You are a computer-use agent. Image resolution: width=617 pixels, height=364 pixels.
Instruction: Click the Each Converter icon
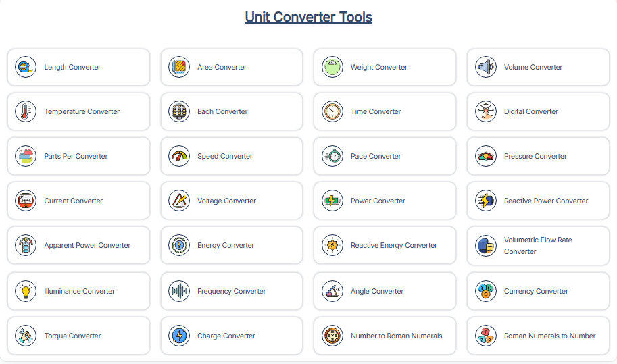click(x=179, y=111)
